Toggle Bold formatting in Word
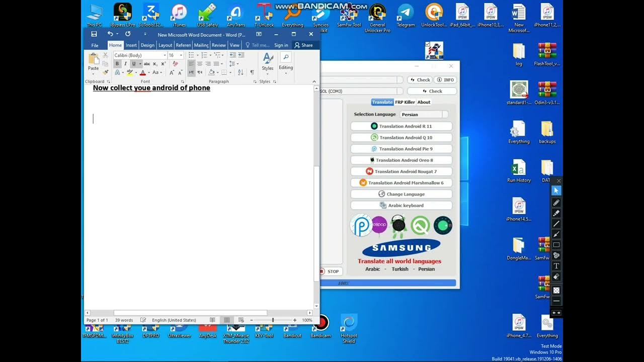 117,64
